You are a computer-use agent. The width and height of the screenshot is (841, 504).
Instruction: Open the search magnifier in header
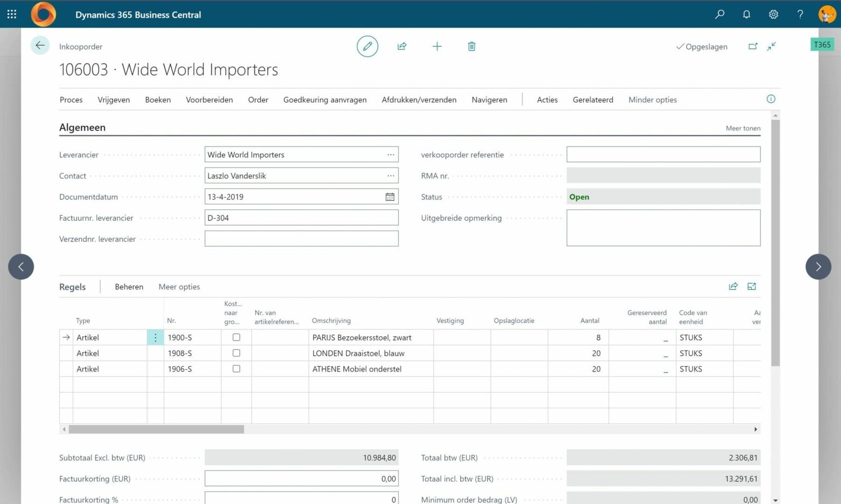(720, 14)
